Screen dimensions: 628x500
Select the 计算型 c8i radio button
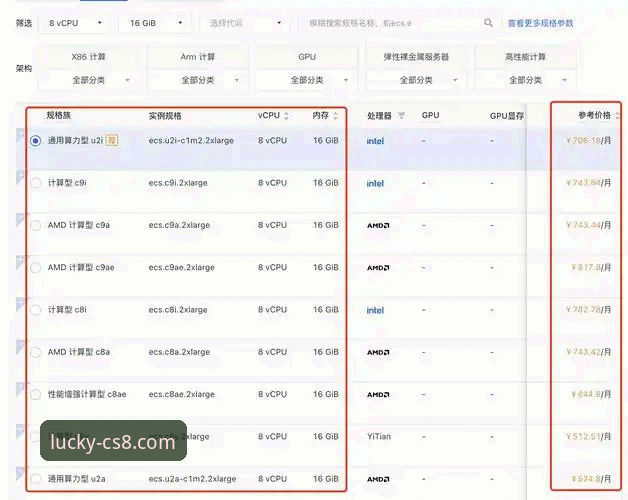click(x=36, y=310)
